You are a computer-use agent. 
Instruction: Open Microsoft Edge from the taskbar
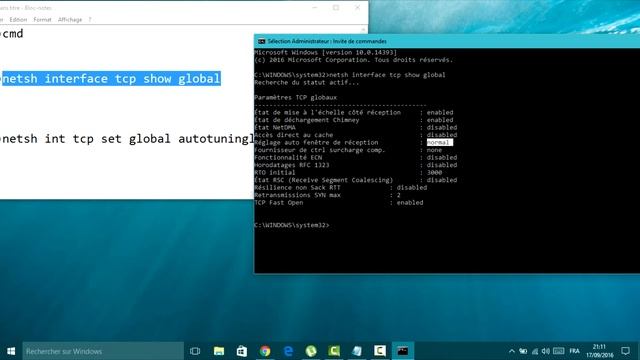pyautogui.click(x=288, y=351)
